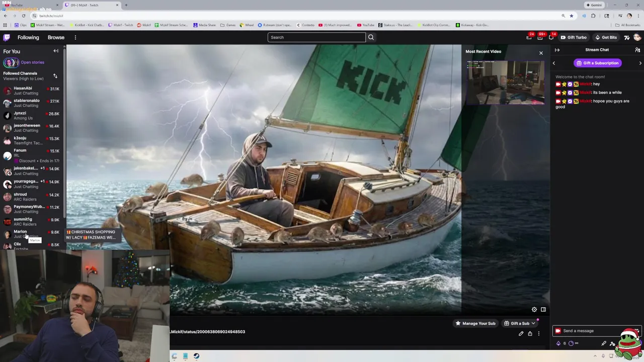This screenshot has width=644, height=362.
Task: Click the Bits diamond icon under chat
Action: (x=558, y=343)
